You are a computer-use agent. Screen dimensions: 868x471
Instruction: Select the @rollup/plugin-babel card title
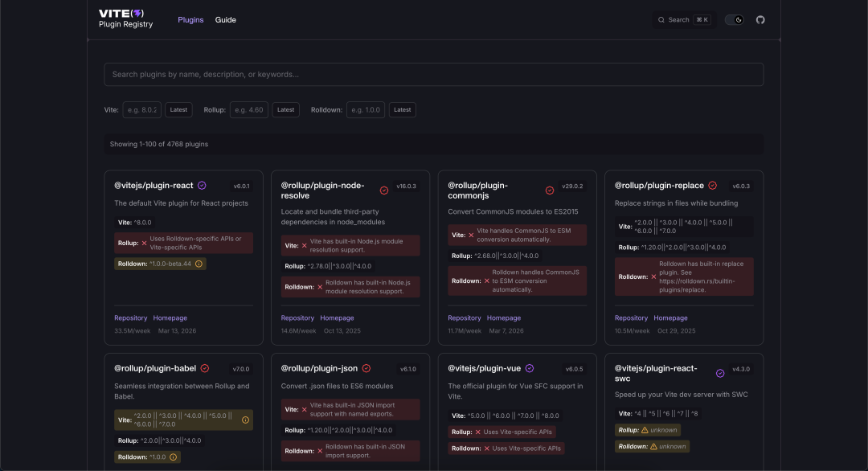[x=155, y=368]
